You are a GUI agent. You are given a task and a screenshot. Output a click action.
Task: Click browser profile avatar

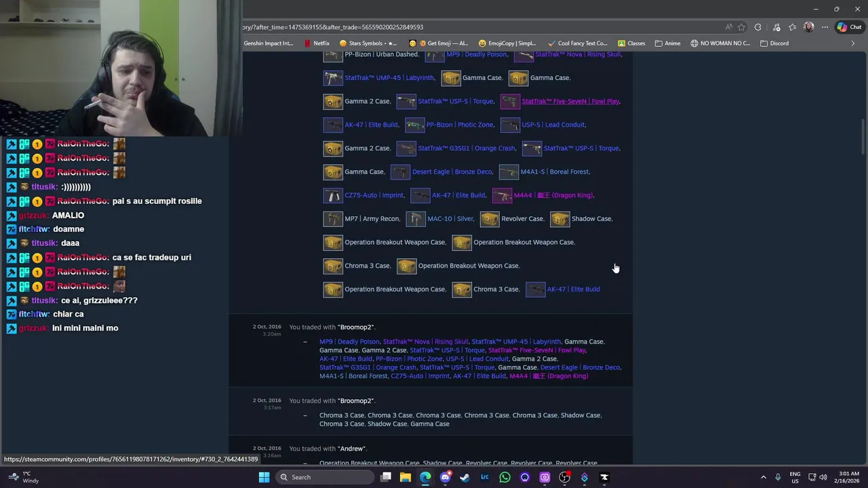click(x=808, y=27)
